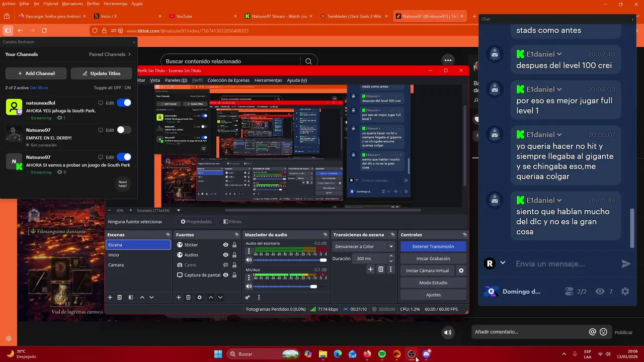Expand E1daniel chevron on 'siento que hablan' message
Image resolution: width=644 pixels, height=362 pixels.
559,200
